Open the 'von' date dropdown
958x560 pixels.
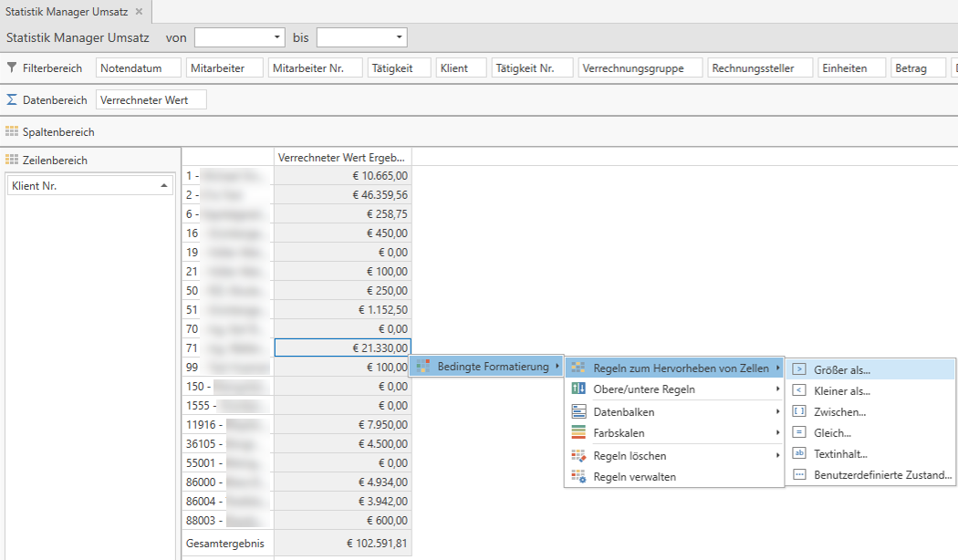click(277, 37)
